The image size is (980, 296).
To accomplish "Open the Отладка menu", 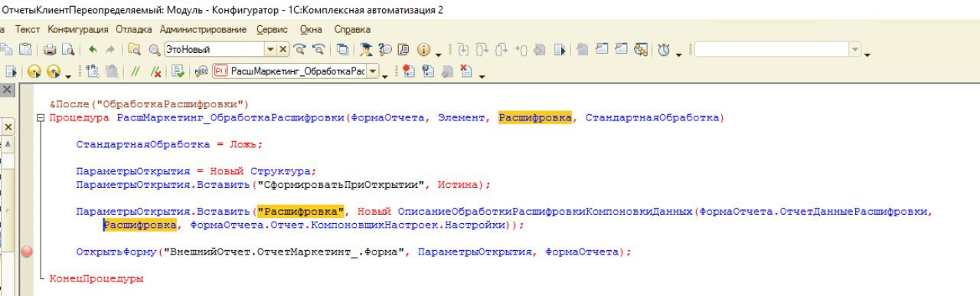I will pyautogui.click(x=134, y=29).
